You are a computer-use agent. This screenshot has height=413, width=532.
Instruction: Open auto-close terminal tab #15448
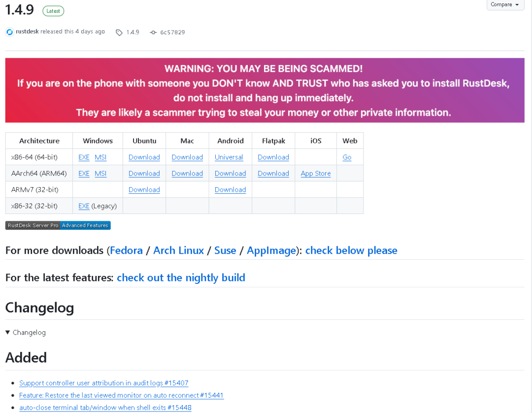tap(105, 407)
